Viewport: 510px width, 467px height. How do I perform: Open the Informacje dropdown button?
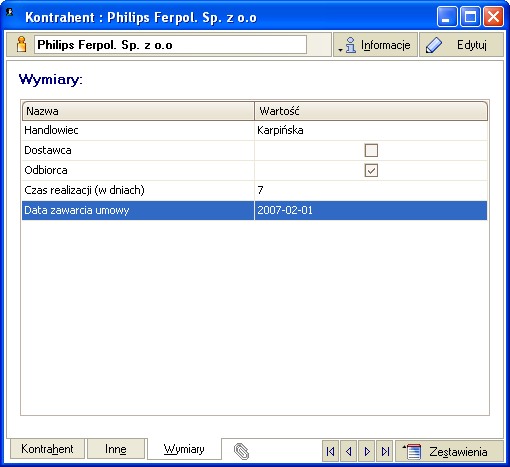click(375, 45)
